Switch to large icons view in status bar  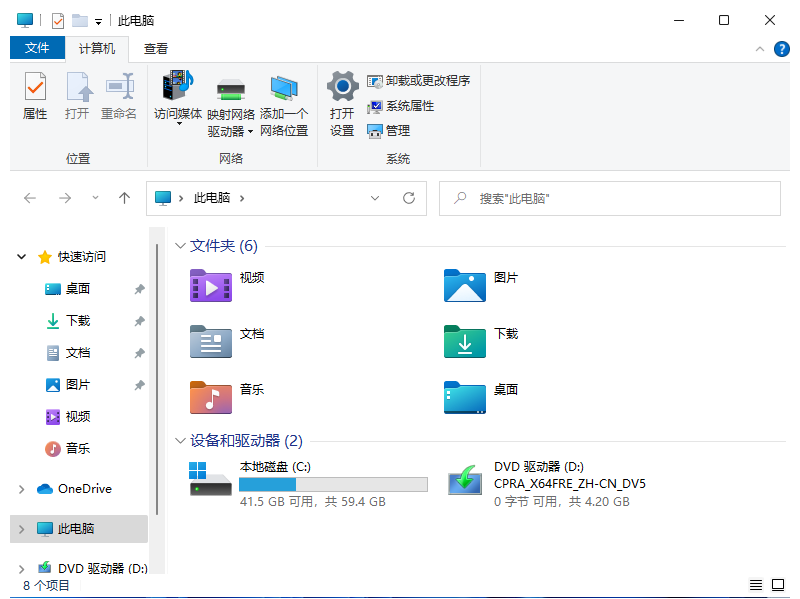click(x=778, y=585)
